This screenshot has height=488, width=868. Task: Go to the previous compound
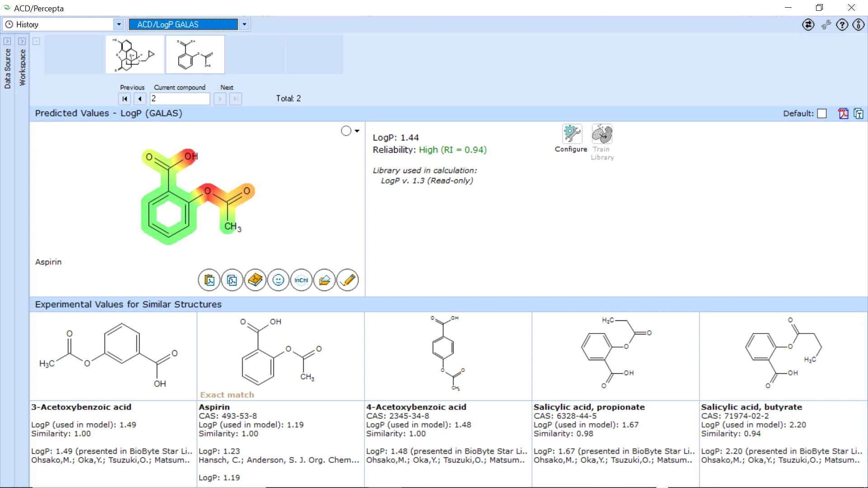click(x=140, y=99)
